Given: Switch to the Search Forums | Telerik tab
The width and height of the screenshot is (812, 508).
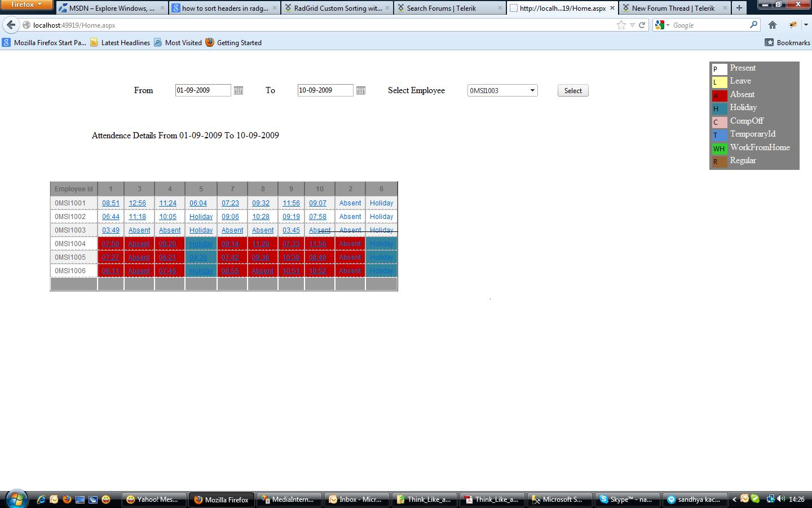Looking at the screenshot, I should tap(449, 8).
